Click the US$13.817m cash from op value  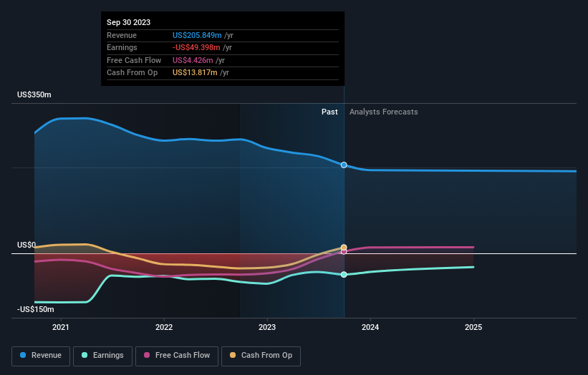click(195, 73)
